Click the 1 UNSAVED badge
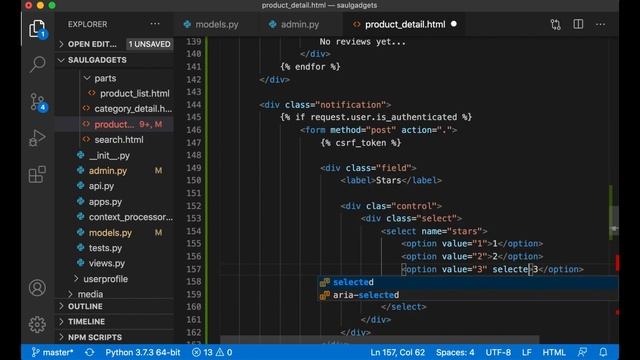The height and width of the screenshot is (360, 640). click(149, 44)
